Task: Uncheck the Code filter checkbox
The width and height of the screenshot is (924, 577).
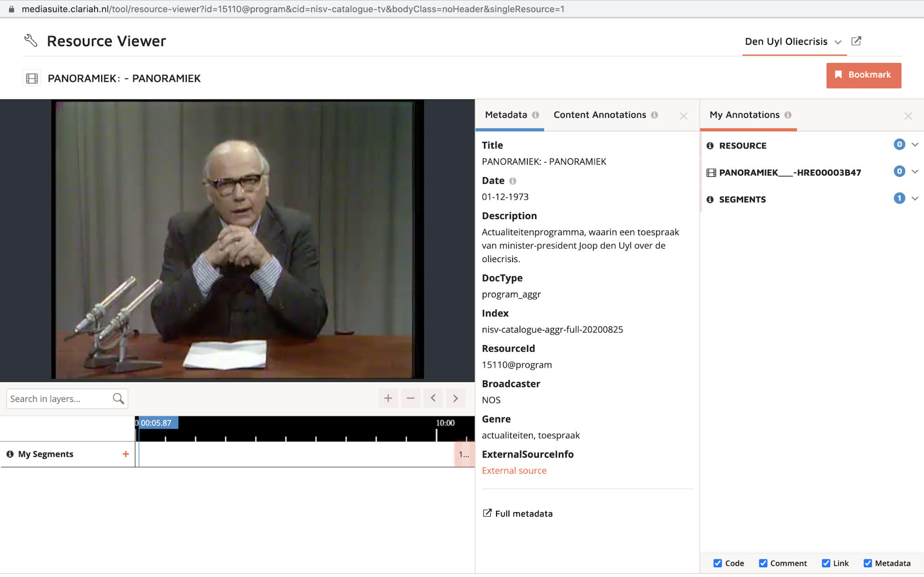Action: (717, 563)
